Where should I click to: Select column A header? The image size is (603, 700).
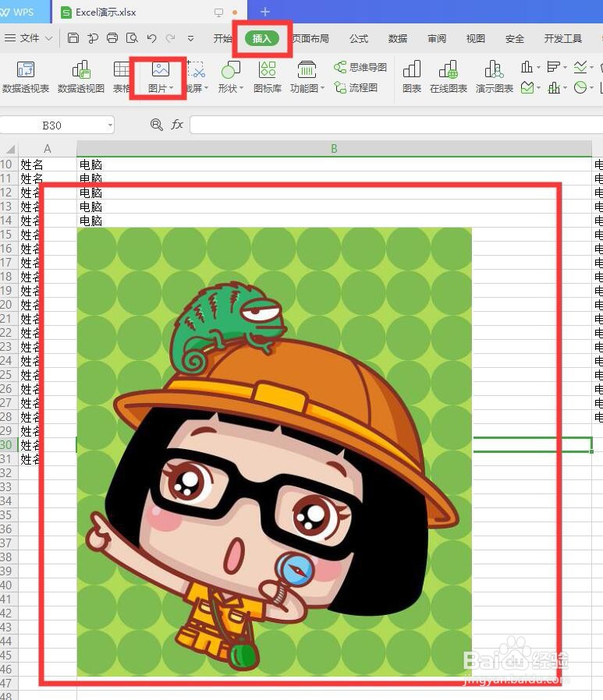coord(48,148)
